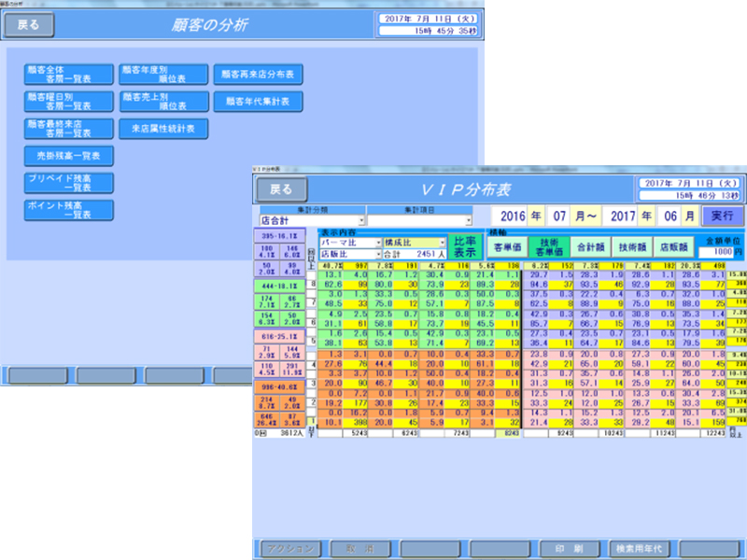The height and width of the screenshot is (560, 747).
Task: Click the yellow header cell 498
Action: click(713, 266)
